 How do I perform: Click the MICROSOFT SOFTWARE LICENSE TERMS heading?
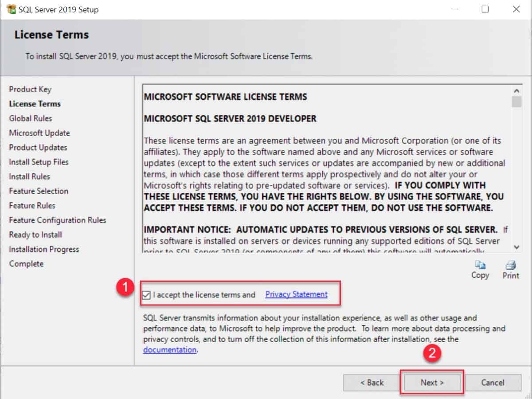225,97
